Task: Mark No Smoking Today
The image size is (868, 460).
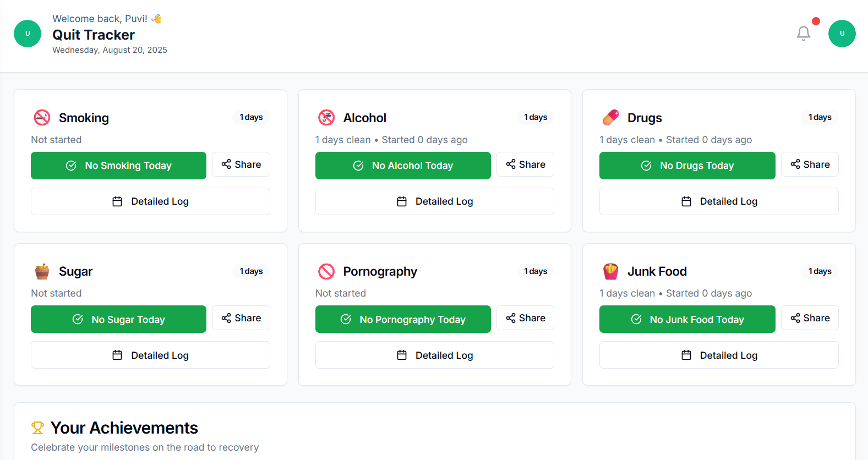Action: (x=118, y=166)
